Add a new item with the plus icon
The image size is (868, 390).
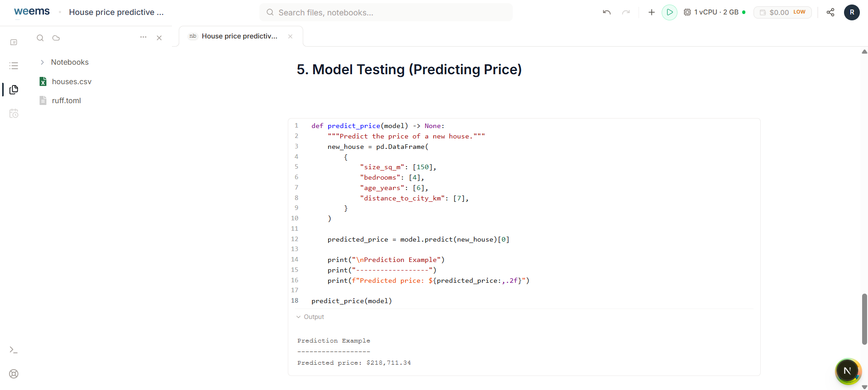point(651,12)
